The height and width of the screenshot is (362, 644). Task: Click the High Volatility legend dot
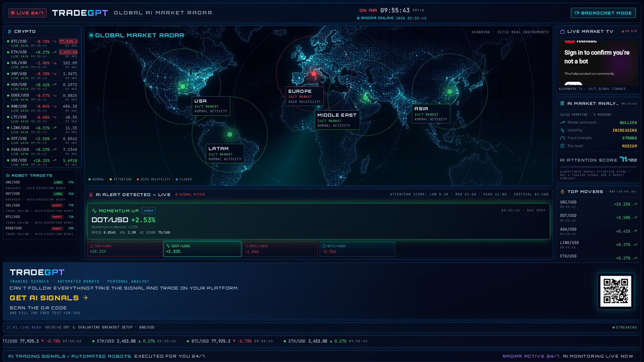pyautogui.click(x=138, y=179)
